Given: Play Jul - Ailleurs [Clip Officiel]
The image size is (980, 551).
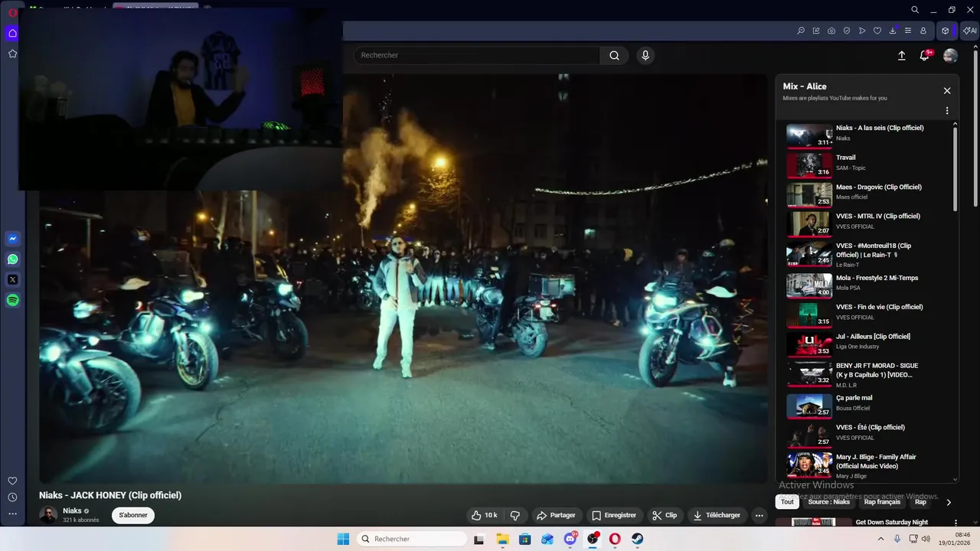Looking at the screenshot, I should [x=869, y=344].
